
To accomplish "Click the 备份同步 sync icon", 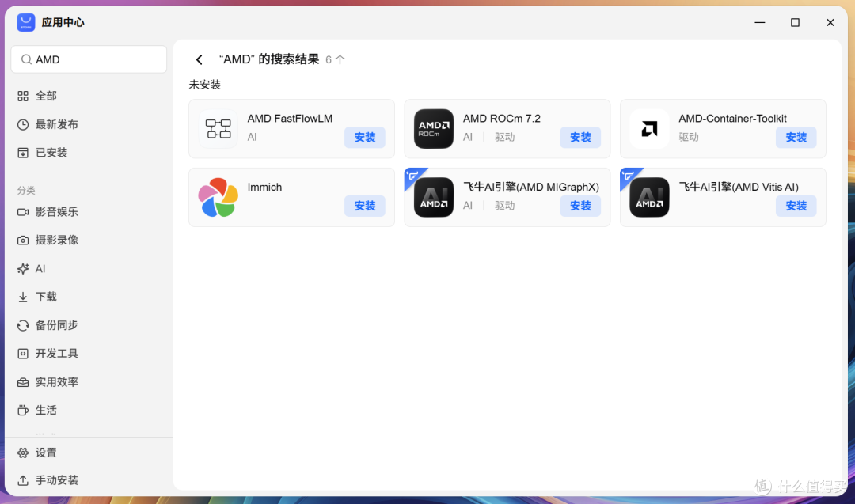I will pos(23,325).
